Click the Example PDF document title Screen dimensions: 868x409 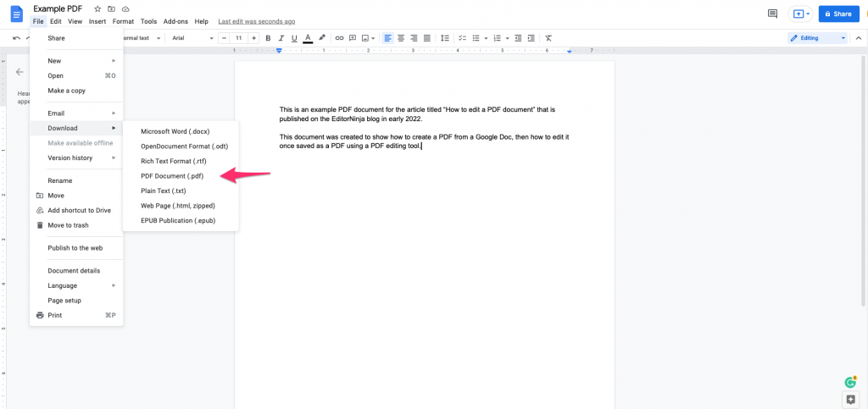58,8
